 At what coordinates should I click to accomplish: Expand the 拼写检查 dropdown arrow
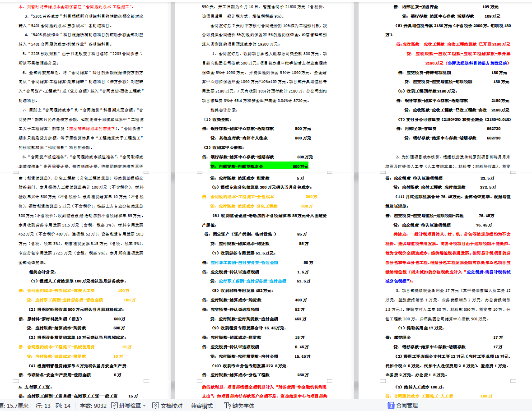[144, 406]
